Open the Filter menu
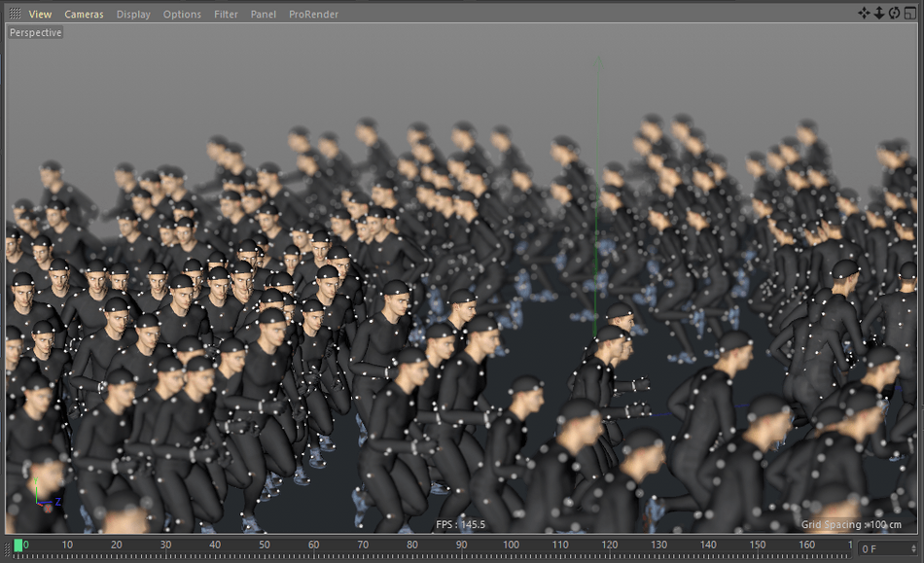The height and width of the screenshot is (563, 924). pos(226,14)
